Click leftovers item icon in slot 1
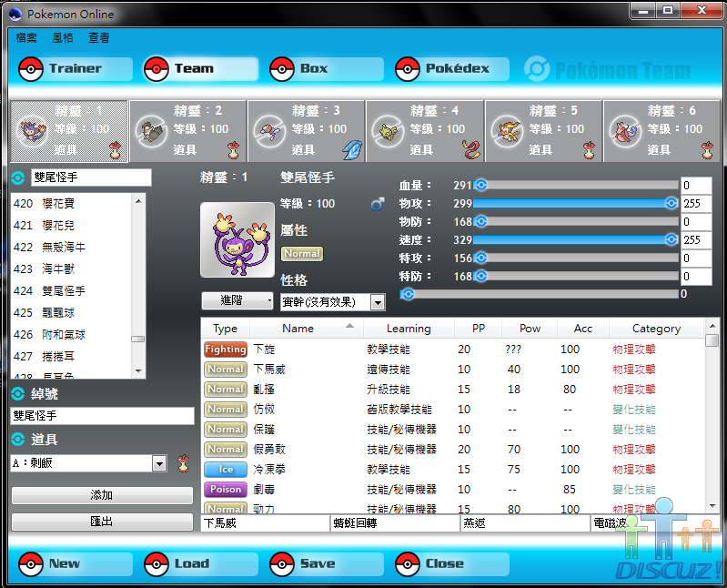 [115, 150]
